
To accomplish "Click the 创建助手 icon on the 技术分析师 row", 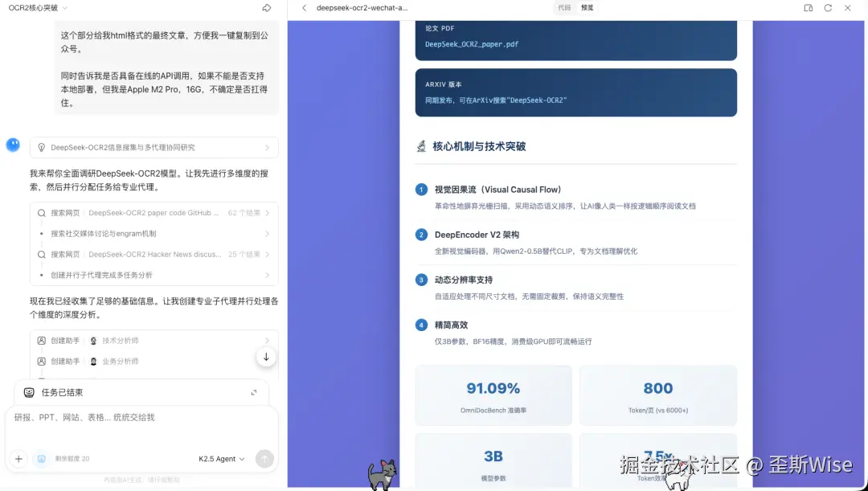I will click(42, 341).
